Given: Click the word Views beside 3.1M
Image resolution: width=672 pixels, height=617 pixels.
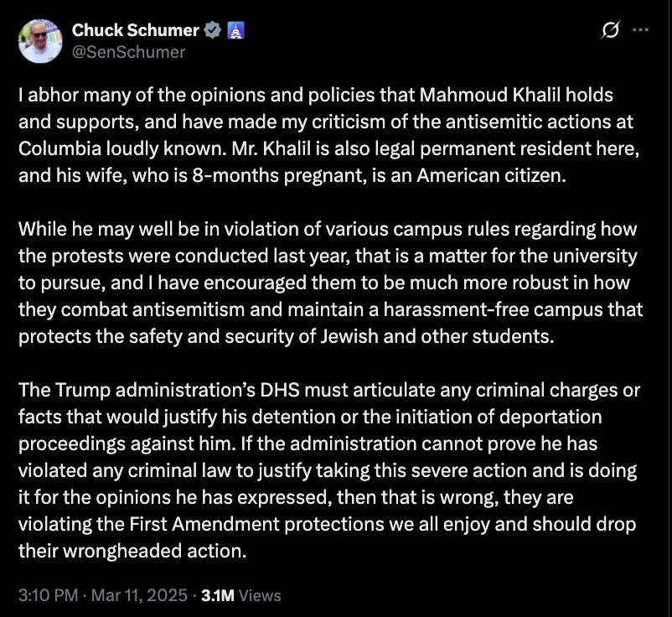Looking at the screenshot, I should pos(260,595).
